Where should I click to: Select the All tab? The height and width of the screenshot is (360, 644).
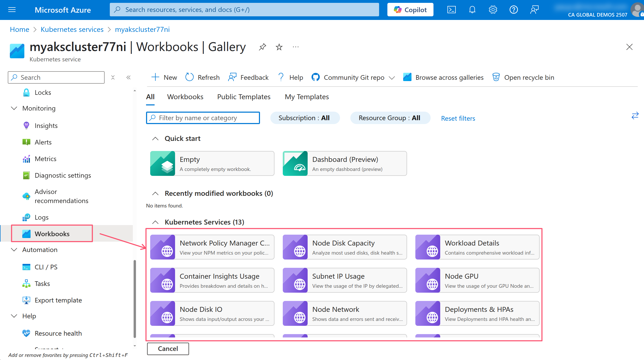tap(150, 97)
